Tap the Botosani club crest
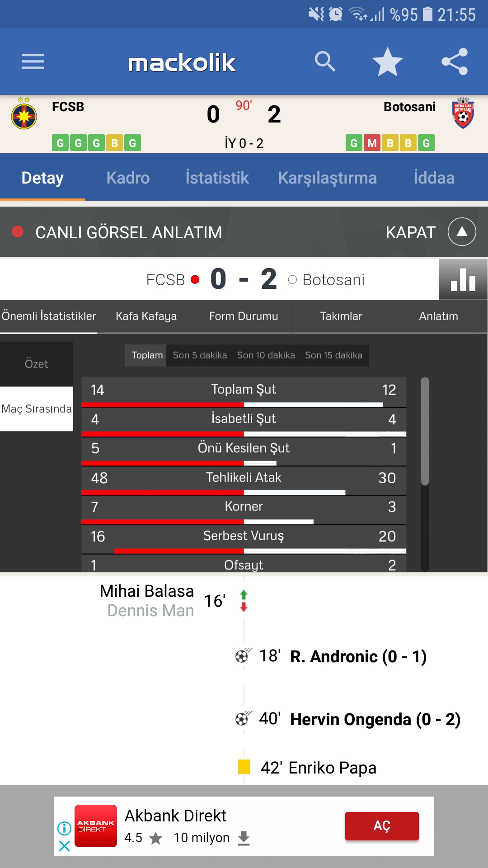This screenshot has width=488, height=868. click(463, 113)
